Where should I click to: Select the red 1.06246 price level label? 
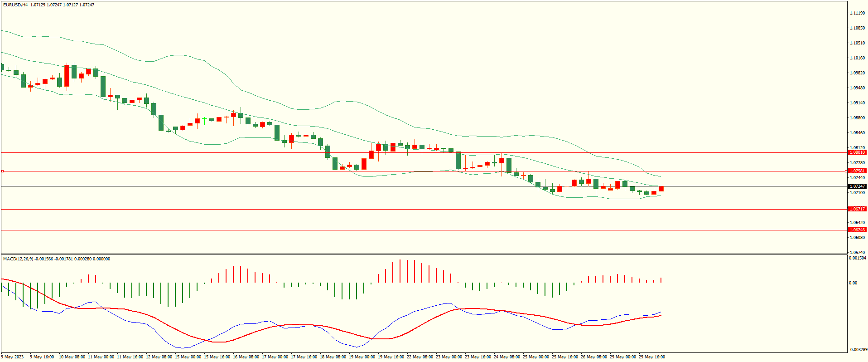857,230
